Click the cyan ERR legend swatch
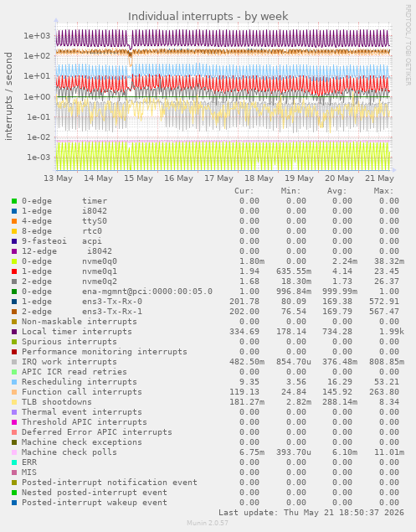Image resolution: width=416 pixels, height=532 pixels. click(14, 462)
